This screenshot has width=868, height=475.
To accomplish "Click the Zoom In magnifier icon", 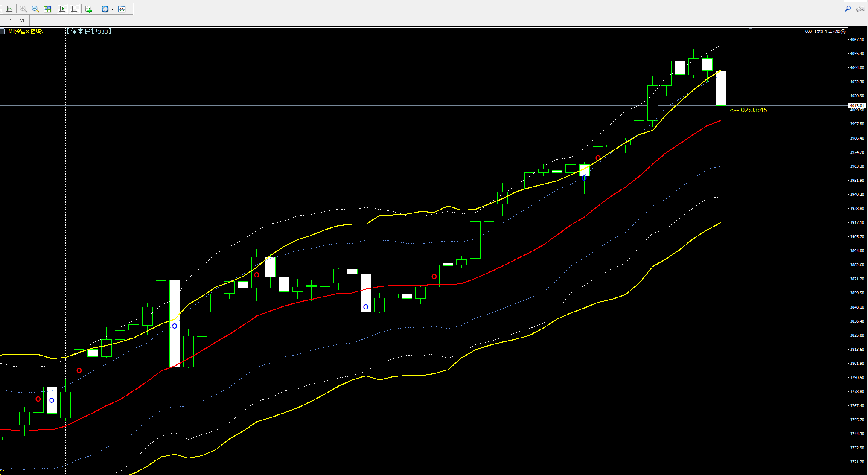I will click(x=23, y=9).
